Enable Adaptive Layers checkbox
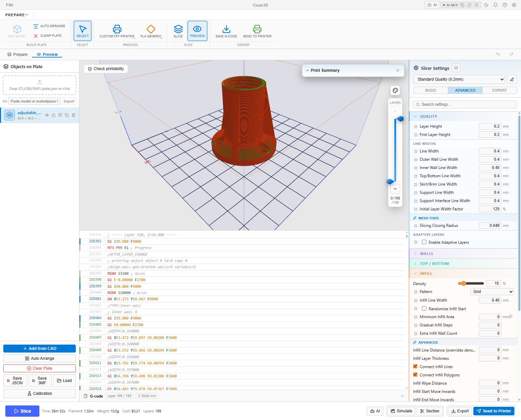 [424, 242]
